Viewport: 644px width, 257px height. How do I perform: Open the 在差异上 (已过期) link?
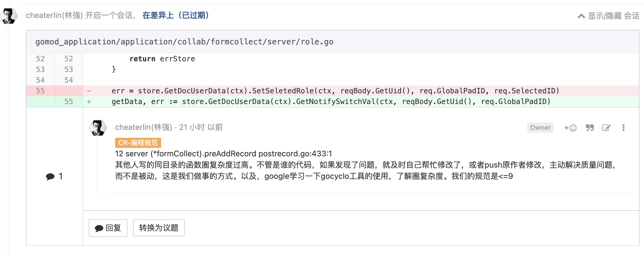click(175, 15)
